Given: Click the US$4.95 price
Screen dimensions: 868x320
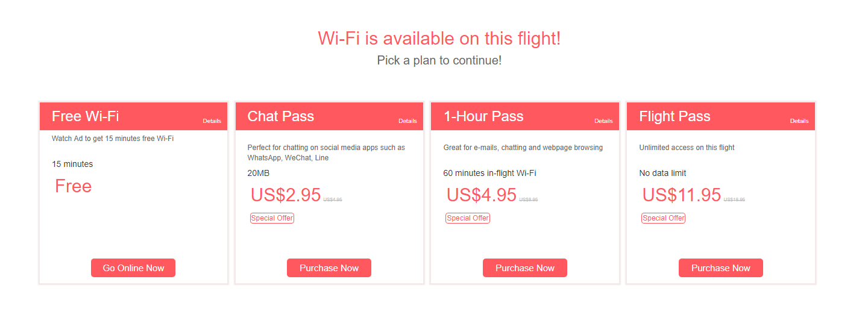Looking at the screenshot, I should pyautogui.click(x=482, y=195).
